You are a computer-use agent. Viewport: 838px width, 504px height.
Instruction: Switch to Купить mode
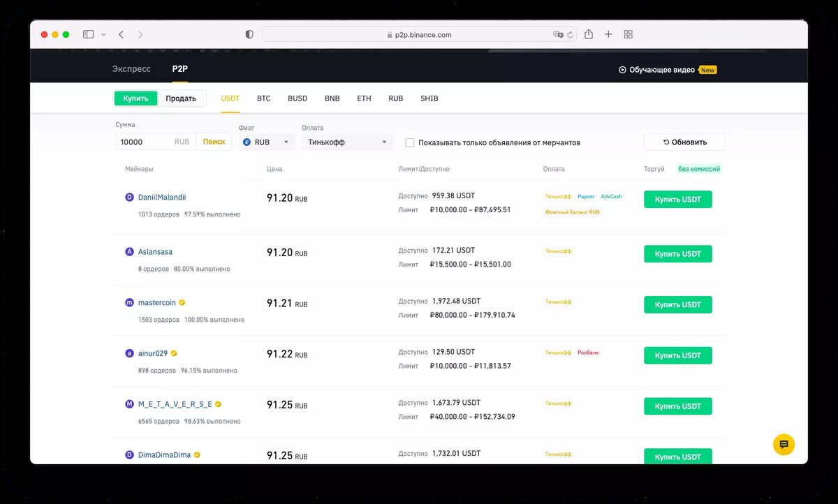[136, 98]
